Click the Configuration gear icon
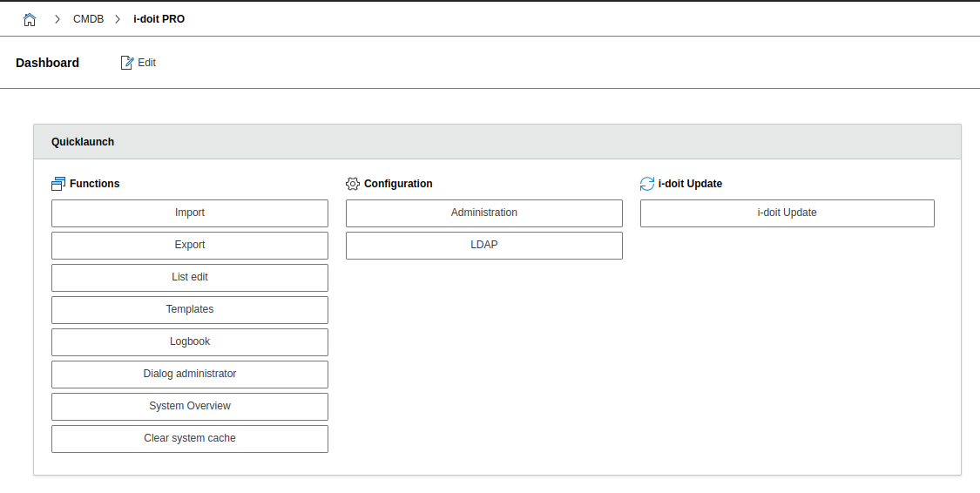980x493 pixels. tap(353, 184)
